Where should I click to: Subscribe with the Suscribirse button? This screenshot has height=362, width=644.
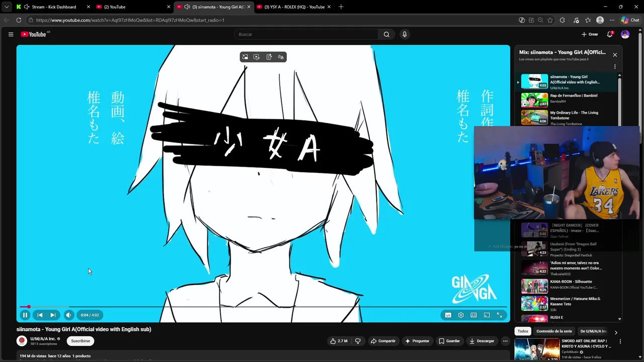point(80,341)
